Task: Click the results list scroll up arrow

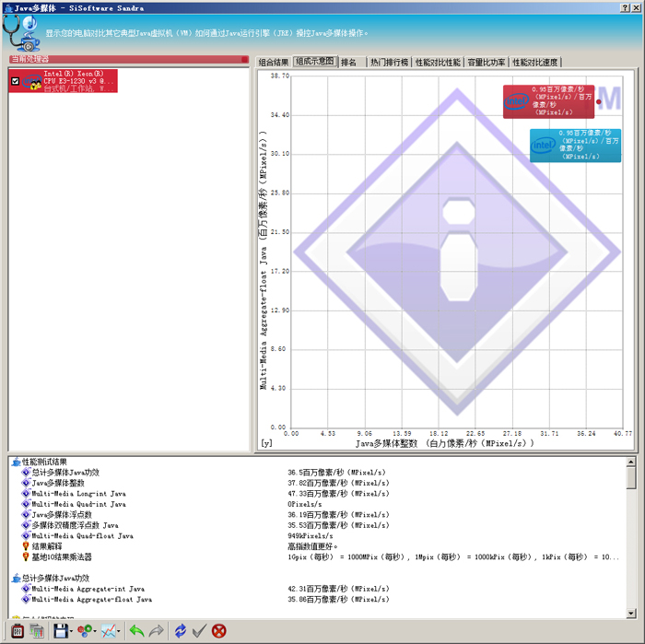Action: coord(631,463)
